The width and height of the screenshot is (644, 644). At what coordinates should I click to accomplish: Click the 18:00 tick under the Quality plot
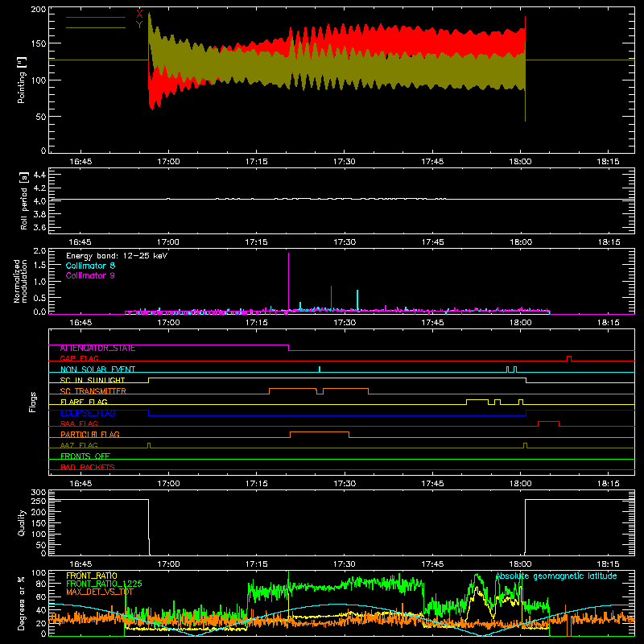point(520,564)
